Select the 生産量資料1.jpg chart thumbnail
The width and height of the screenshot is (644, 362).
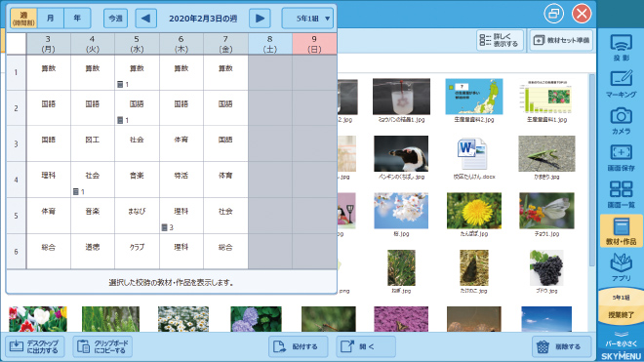pyautogui.click(x=546, y=97)
